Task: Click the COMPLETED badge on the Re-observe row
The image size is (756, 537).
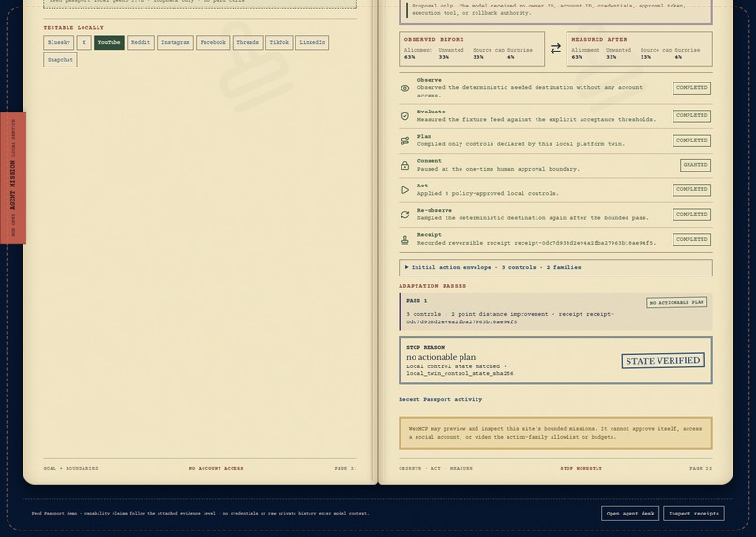Action: tap(692, 215)
